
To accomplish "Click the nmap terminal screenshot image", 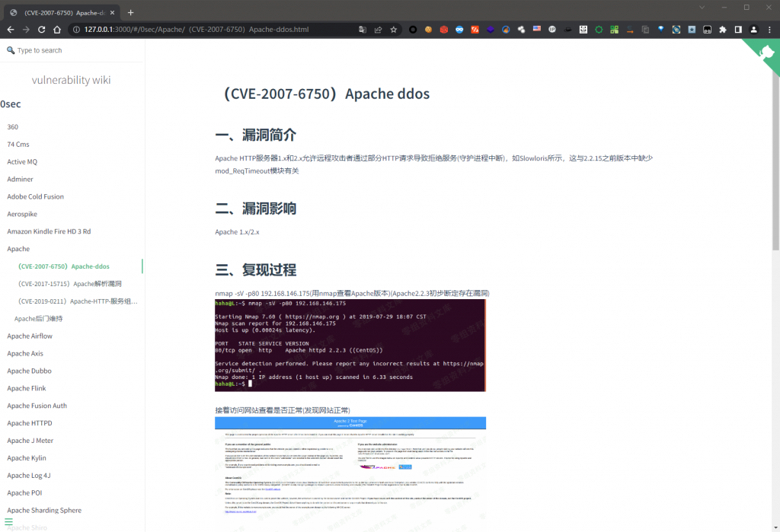I will coord(350,345).
